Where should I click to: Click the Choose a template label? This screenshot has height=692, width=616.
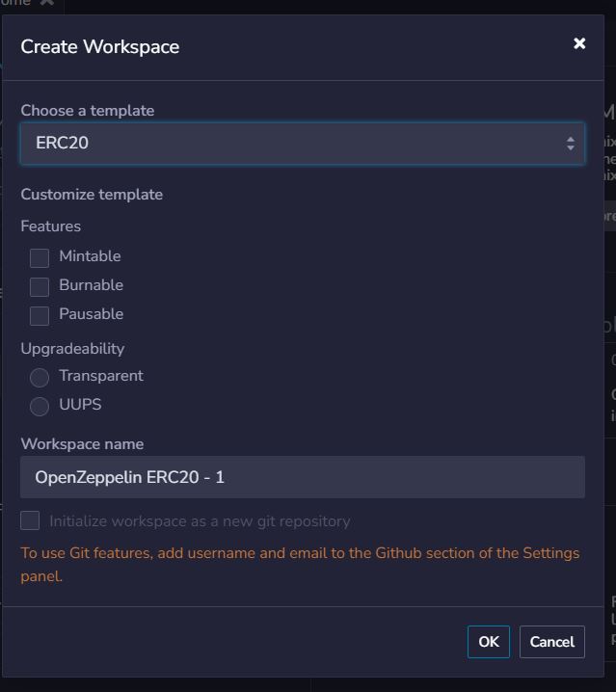88,111
